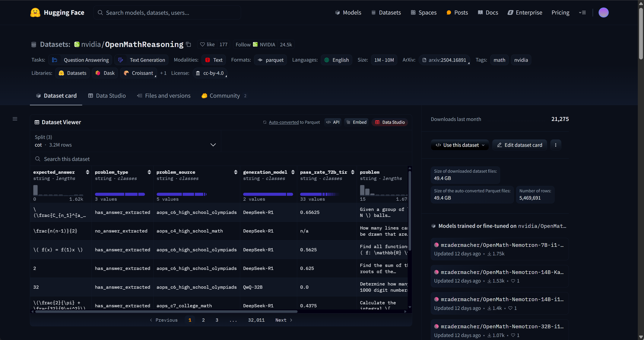Expand the Split cot dropdown
The height and width of the screenshot is (340, 644).
(x=213, y=145)
